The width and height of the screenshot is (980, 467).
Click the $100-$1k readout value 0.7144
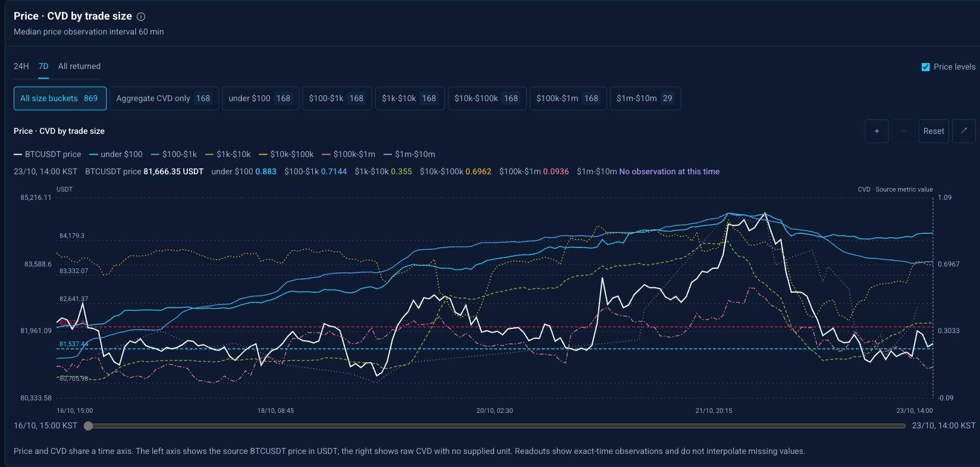pos(334,171)
